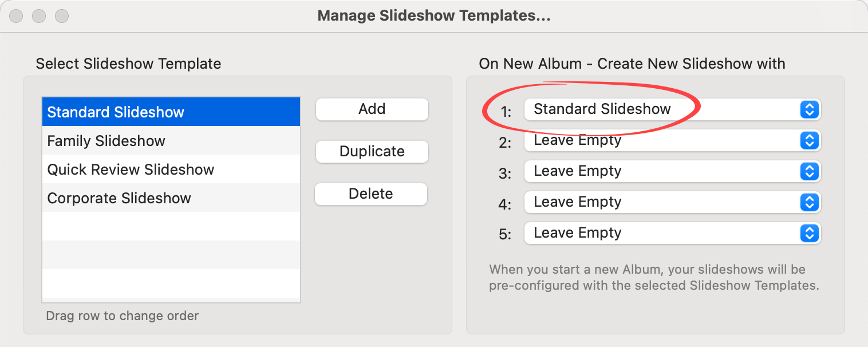868x347 pixels.
Task: Select Standard Slideshow in template list
Action: point(171,112)
